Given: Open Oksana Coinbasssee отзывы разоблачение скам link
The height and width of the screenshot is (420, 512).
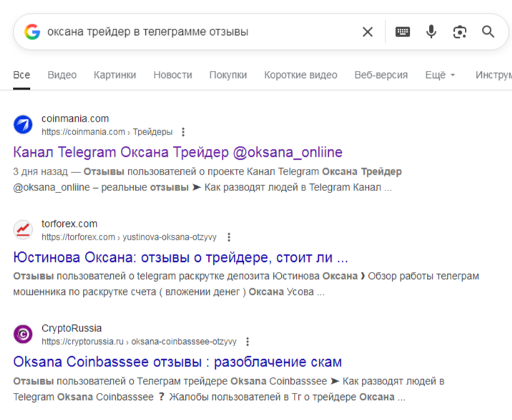Looking at the screenshot, I should tap(177, 362).
